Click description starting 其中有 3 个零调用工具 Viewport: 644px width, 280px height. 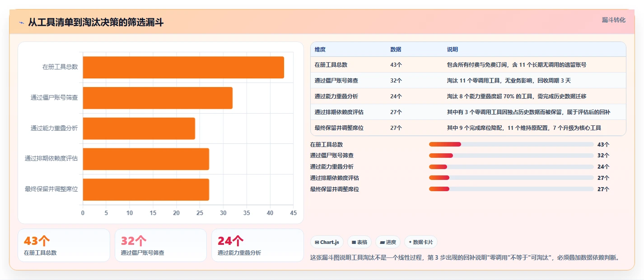coord(528,112)
